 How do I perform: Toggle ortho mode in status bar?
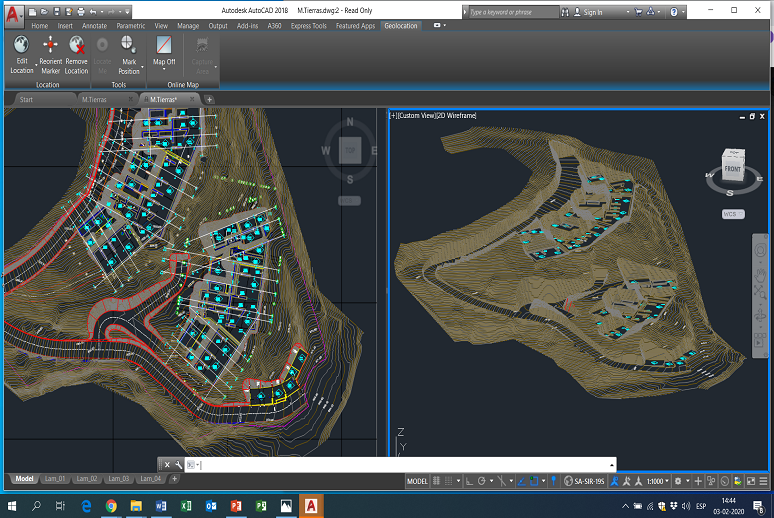coord(469,481)
